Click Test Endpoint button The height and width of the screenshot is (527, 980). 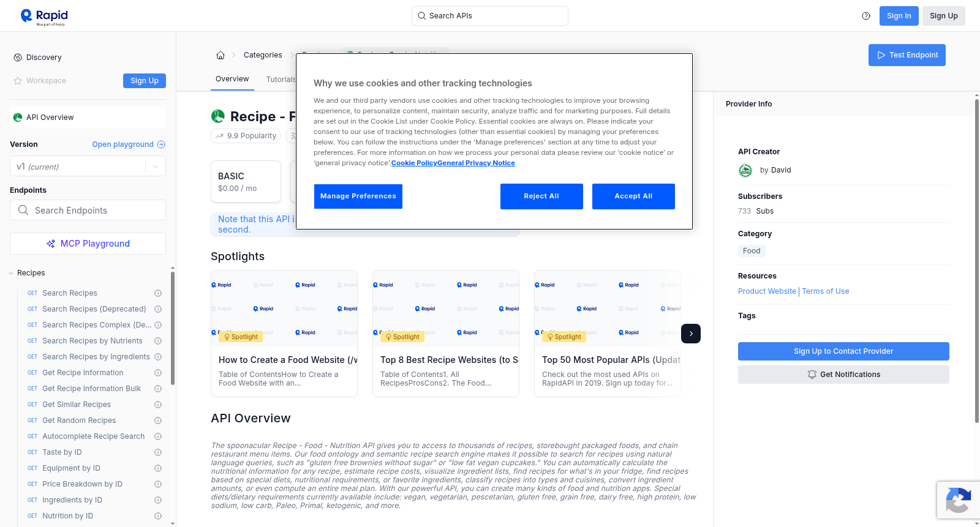click(907, 55)
